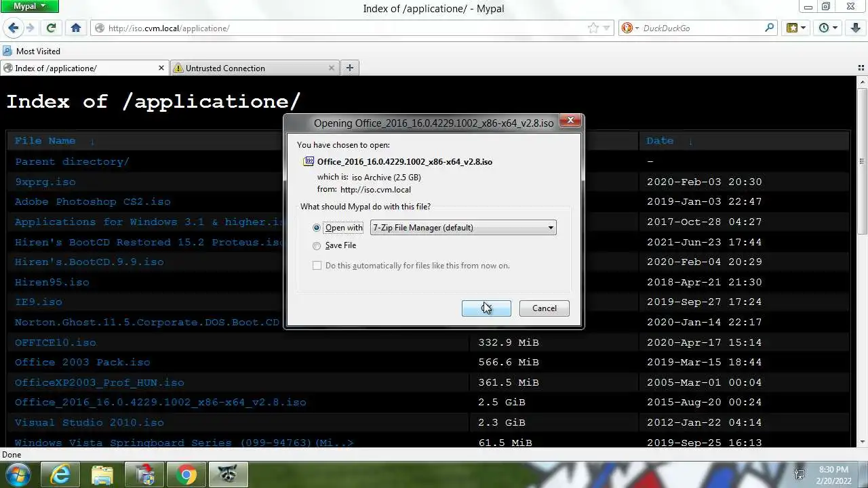The width and height of the screenshot is (868, 488).
Task: Open Windows Explorer from taskbar
Action: click(x=102, y=474)
